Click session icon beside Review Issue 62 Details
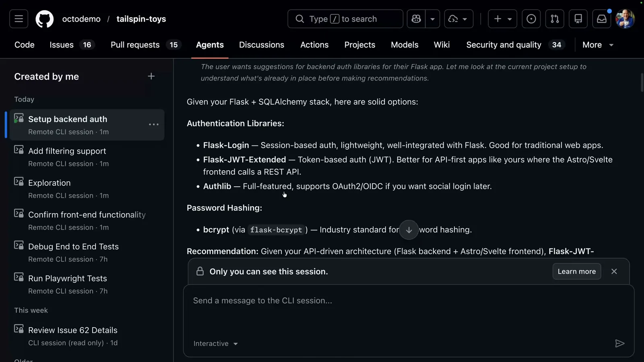The height and width of the screenshot is (362, 644). coord(19,329)
